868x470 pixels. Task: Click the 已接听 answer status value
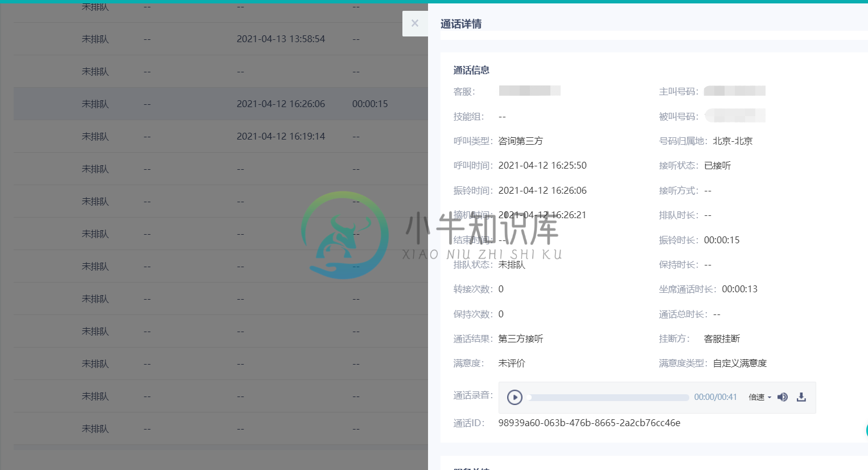717,165
